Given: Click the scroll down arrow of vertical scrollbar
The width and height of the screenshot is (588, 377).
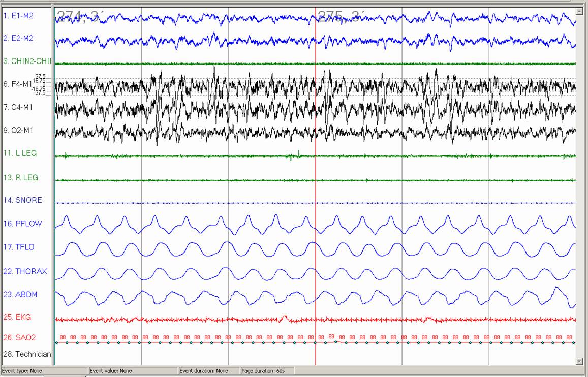Looking at the screenshot, I should (579, 361).
